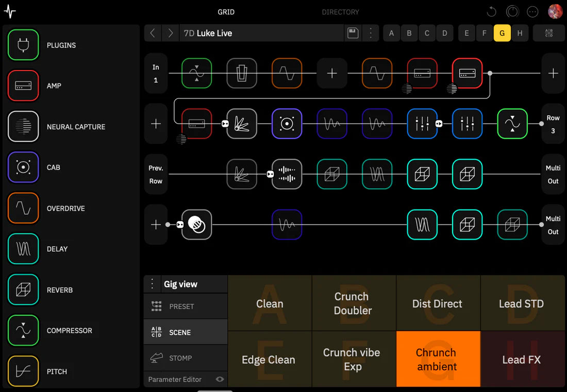This screenshot has width=567, height=392.
Task: Select the Compressor sidebar icon
Action: (x=23, y=330)
